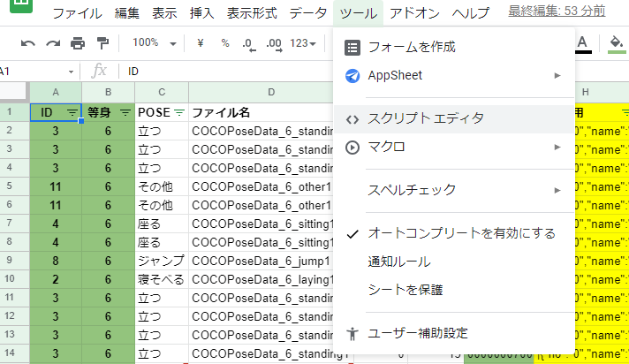Open the name box dropdown arrow
This screenshot has width=629, height=364.
point(71,72)
